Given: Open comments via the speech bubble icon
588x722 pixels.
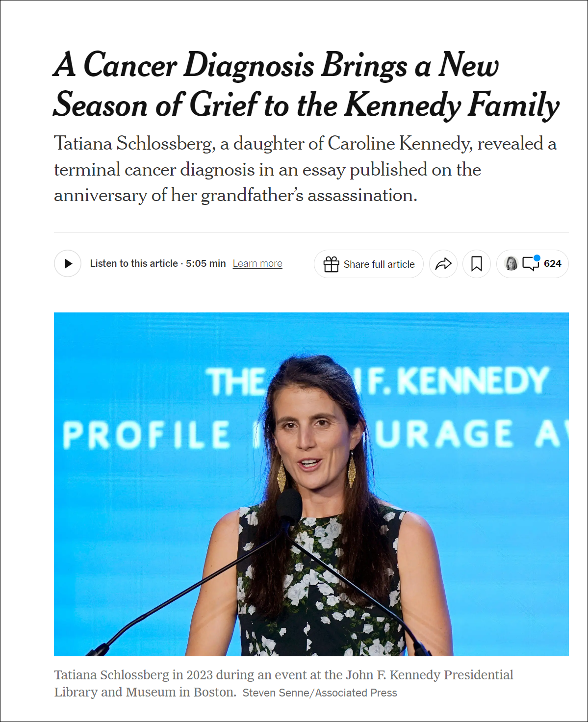Looking at the screenshot, I should click(x=530, y=264).
